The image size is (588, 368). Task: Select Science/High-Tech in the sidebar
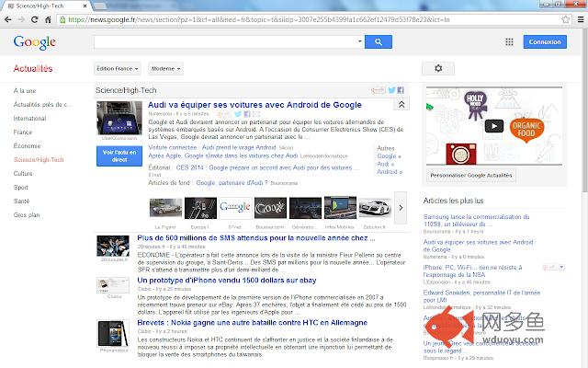pyautogui.click(x=39, y=159)
